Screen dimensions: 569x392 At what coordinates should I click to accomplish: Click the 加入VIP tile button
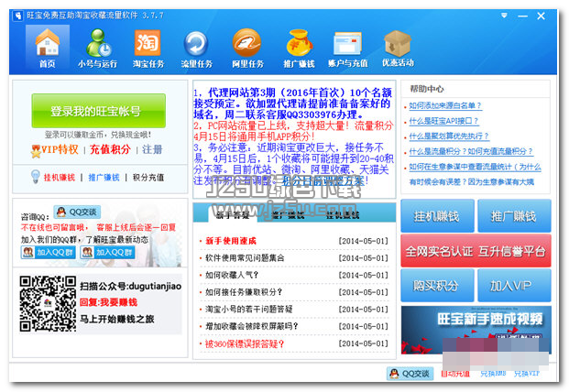pyautogui.click(x=514, y=286)
